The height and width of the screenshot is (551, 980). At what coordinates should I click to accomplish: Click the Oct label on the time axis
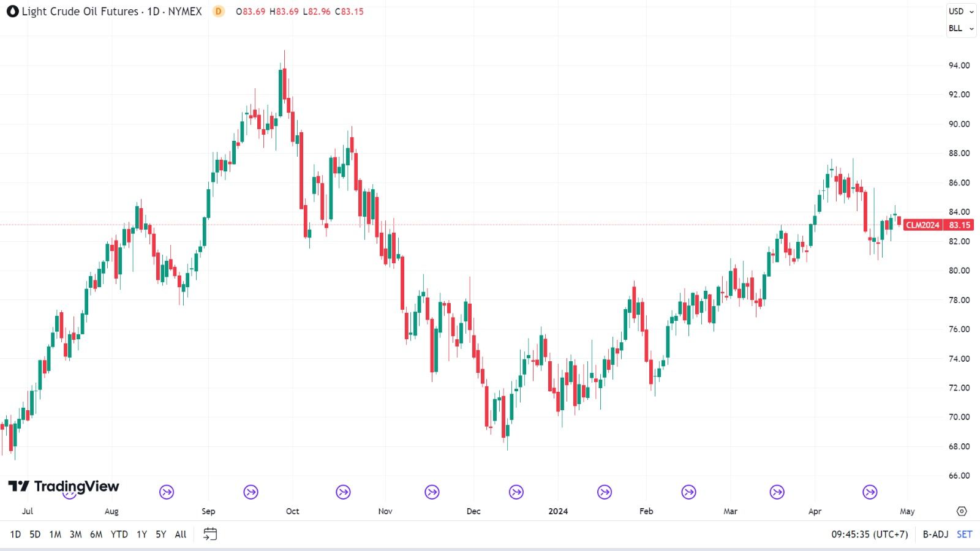tap(293, 511)
